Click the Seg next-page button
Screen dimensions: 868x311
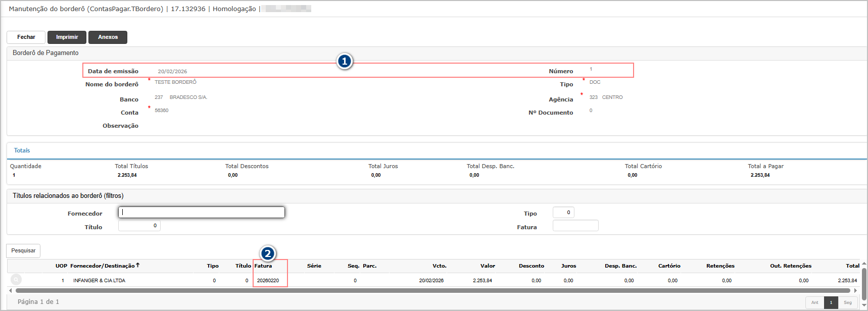click(x=847, y=302)
